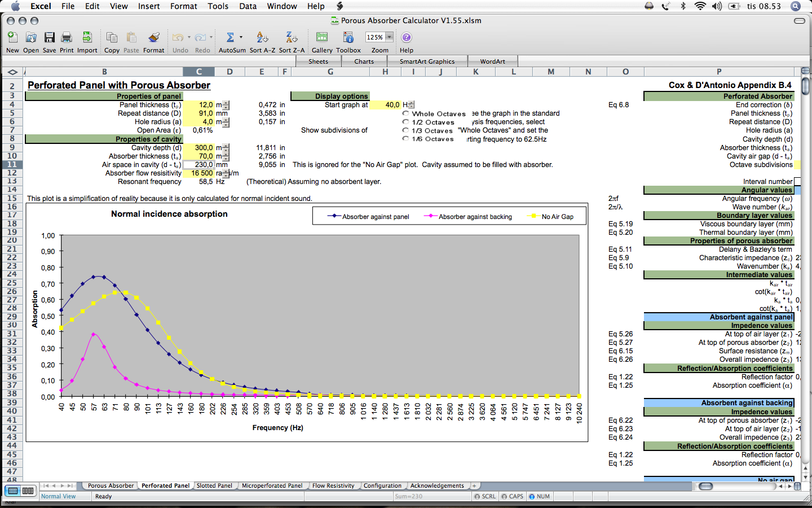Viewport: 812px width, 508px height.
Task: Click the volume icon in menu bar
Action: click(x=717, y=6)
